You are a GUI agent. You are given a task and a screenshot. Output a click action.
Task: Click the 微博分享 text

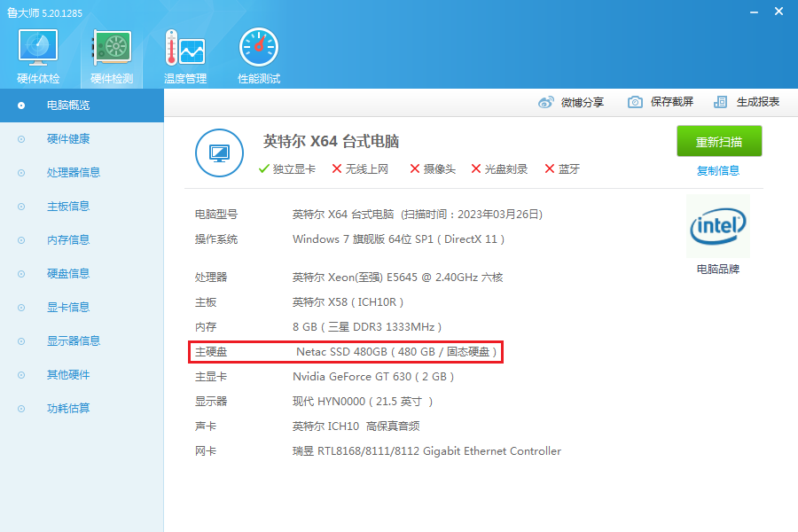(583, 102)
